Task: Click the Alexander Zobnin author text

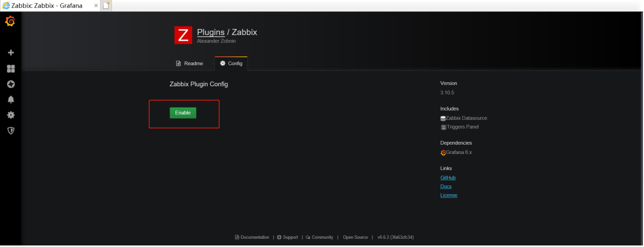Action: click(x=216, y=41)
